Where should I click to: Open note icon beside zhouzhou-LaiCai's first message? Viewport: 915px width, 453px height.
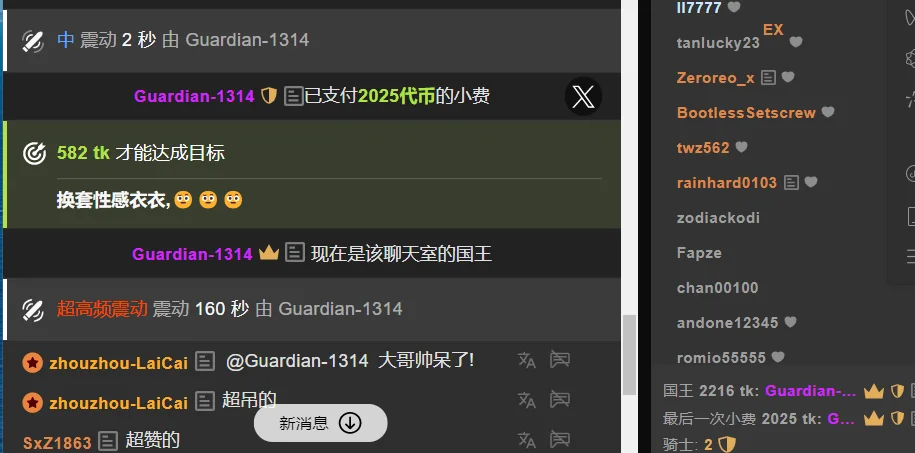205,361
